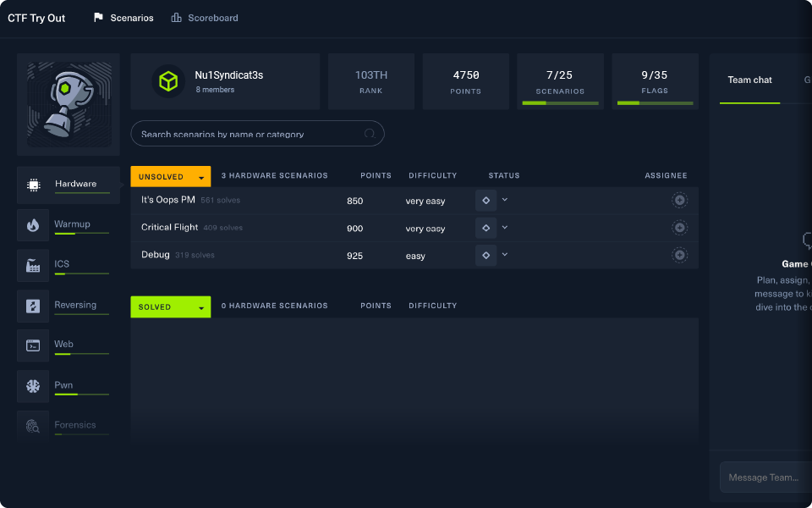Add assignee to It's Oops PM
The image size is (812, 508).
[679, 200]
